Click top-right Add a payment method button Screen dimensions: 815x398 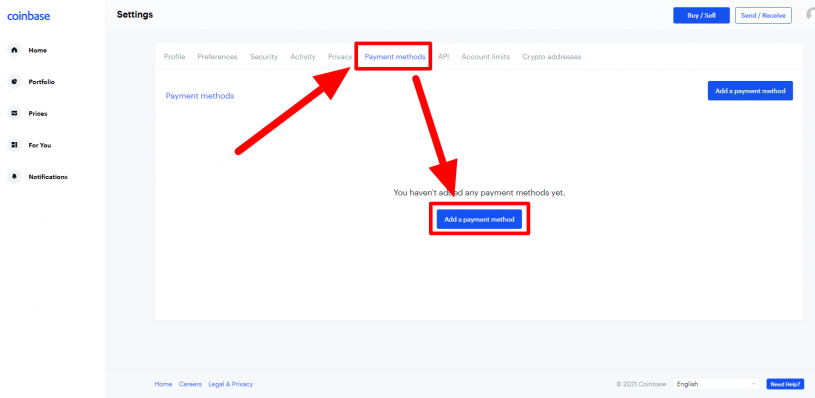pyautogui.click(x=750, y=90)
